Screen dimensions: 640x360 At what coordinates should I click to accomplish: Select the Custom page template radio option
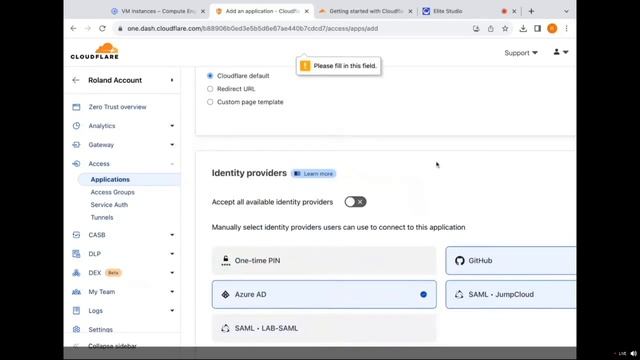click(x=210, y=102)
